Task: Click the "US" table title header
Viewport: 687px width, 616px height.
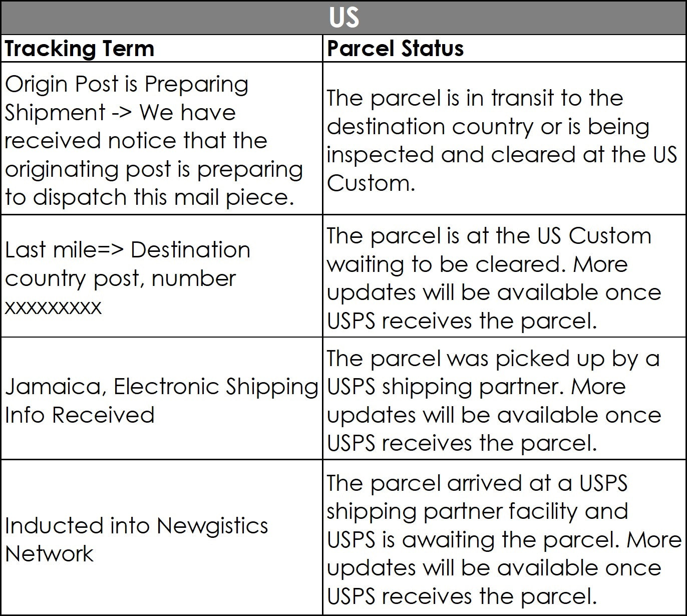Action: pos(343,18)
